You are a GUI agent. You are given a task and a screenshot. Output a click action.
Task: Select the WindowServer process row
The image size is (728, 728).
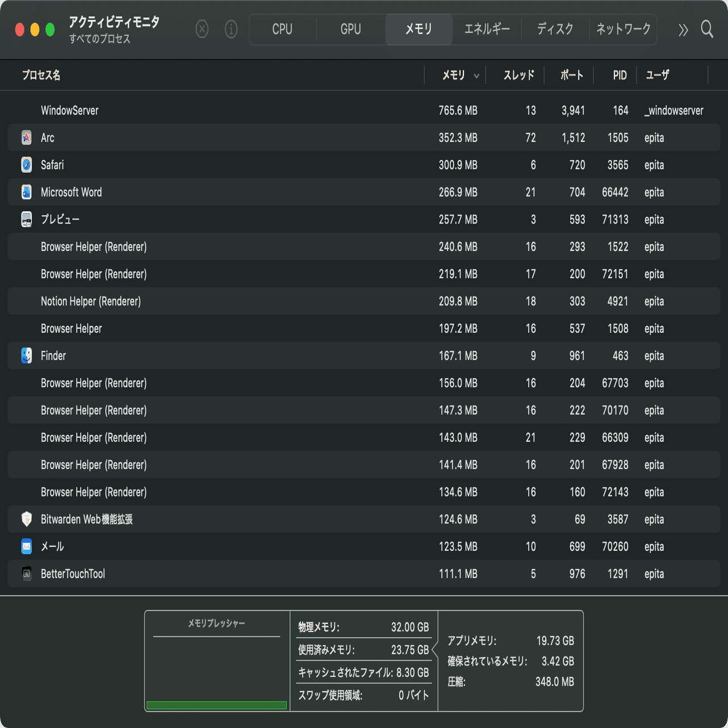click(x=364, y=110)
